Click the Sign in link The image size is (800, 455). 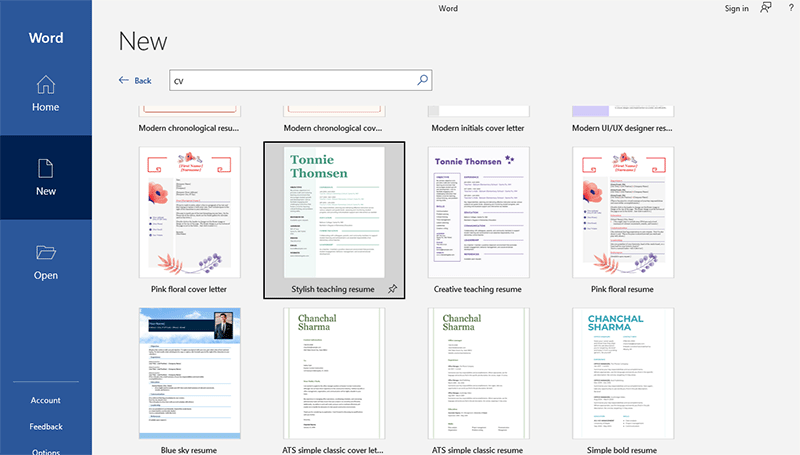pyautogui.click(x=737, y=8)
